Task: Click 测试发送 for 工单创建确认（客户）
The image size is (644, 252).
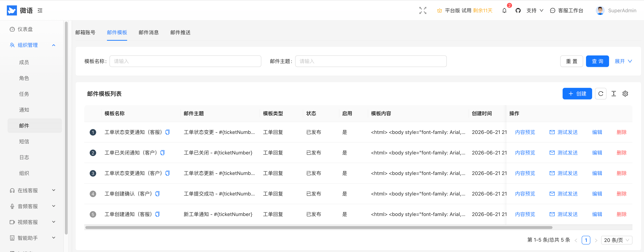Action: (563, 193)
